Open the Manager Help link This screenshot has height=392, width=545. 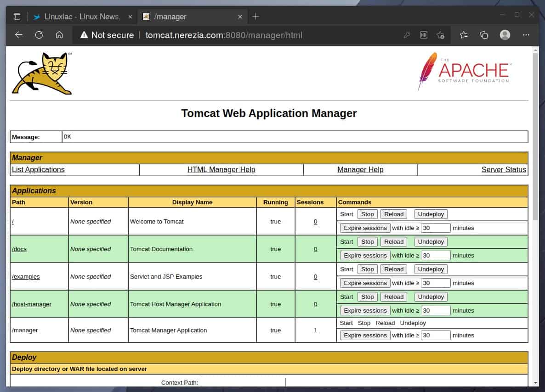(x=360, y=169)
